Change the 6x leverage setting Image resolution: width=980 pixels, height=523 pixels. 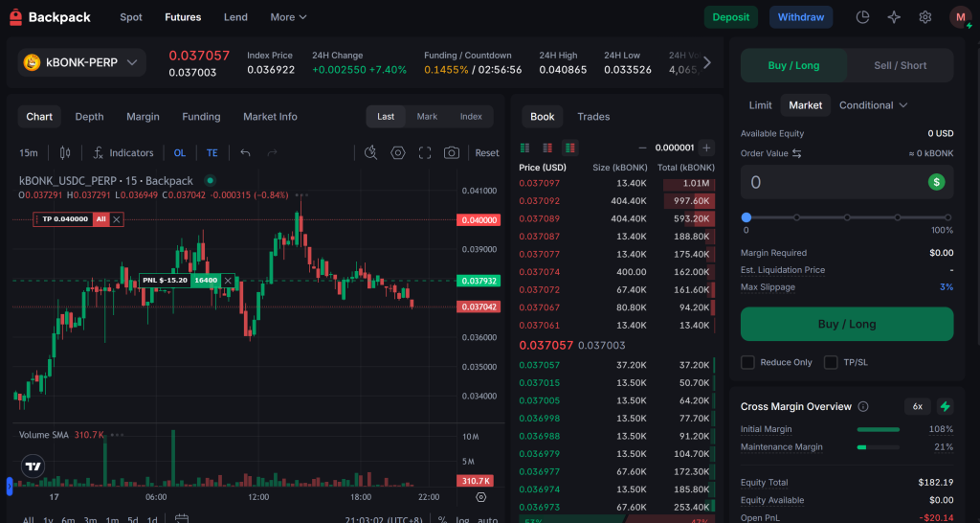pos(918,407)
